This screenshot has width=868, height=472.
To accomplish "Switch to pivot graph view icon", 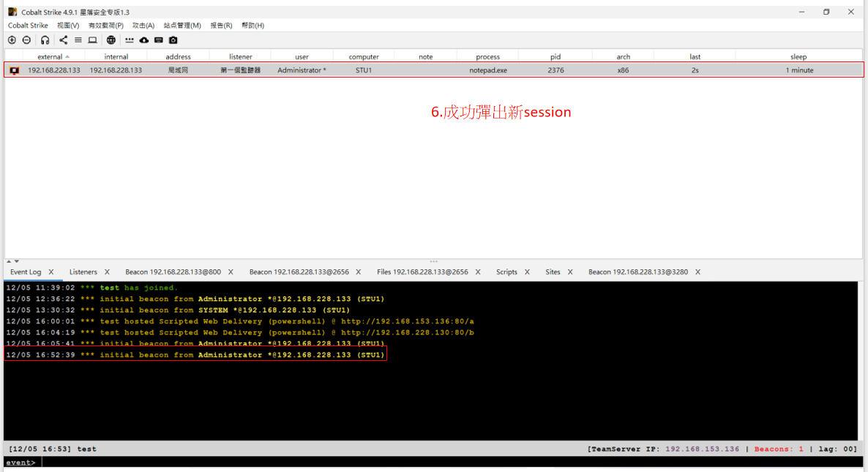I will [63, 40].
